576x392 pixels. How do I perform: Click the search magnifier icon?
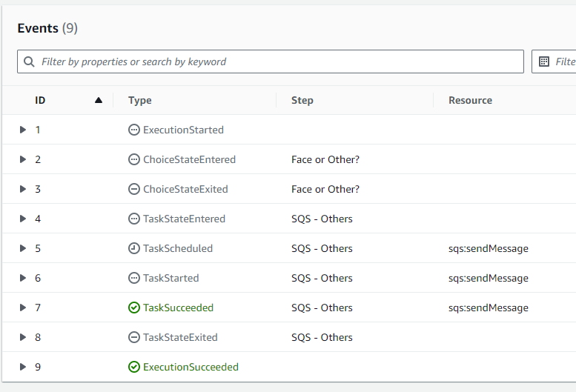[x=29, y=62]
